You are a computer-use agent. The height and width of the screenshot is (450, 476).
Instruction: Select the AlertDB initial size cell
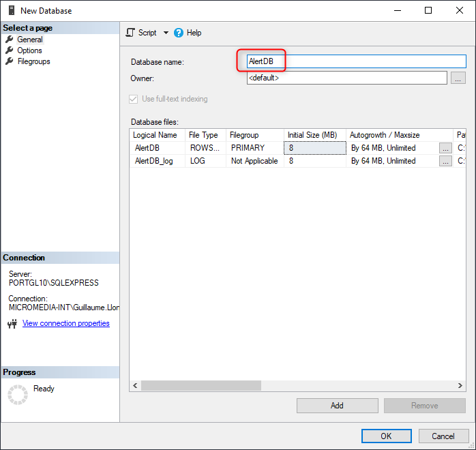(x=314, y=148)
